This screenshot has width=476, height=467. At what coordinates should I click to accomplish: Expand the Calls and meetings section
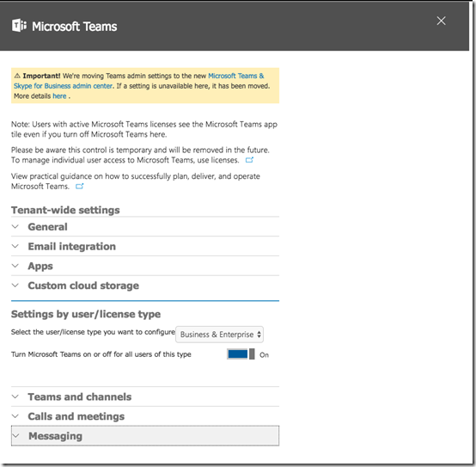point(145,416)
